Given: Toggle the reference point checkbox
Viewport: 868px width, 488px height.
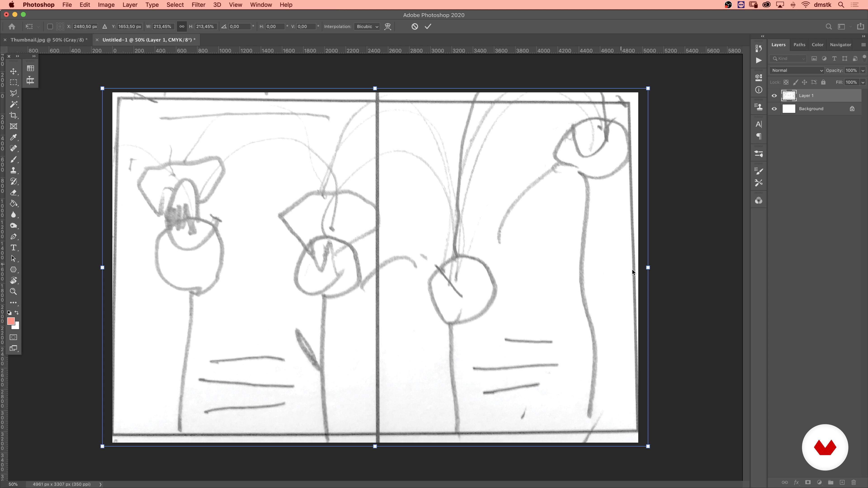Looking at the screenshot, I should [50, 26].
